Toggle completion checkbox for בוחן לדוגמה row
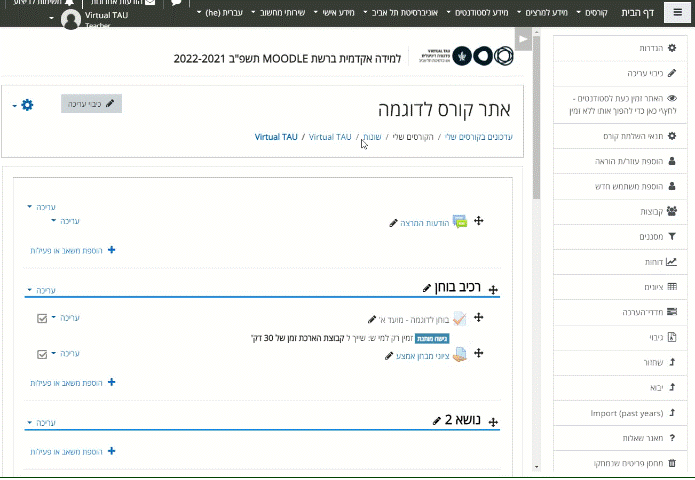The height and width of the screenshot is (480, 695). [x=42, y=318]
